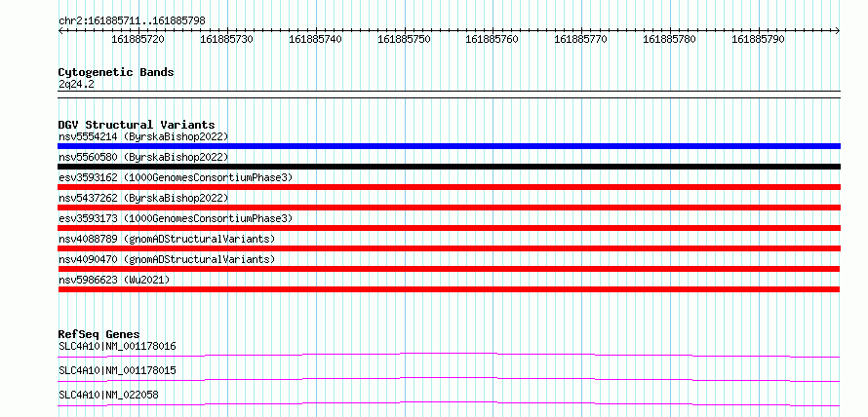Click ruler position 161885760
This screenshot has width=868, height=417.
493,39
